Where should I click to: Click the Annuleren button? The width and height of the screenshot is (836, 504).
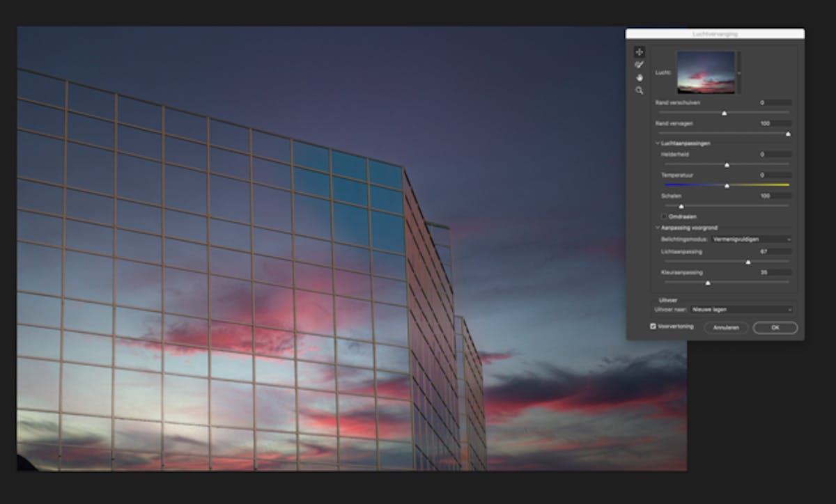point(726,327)
